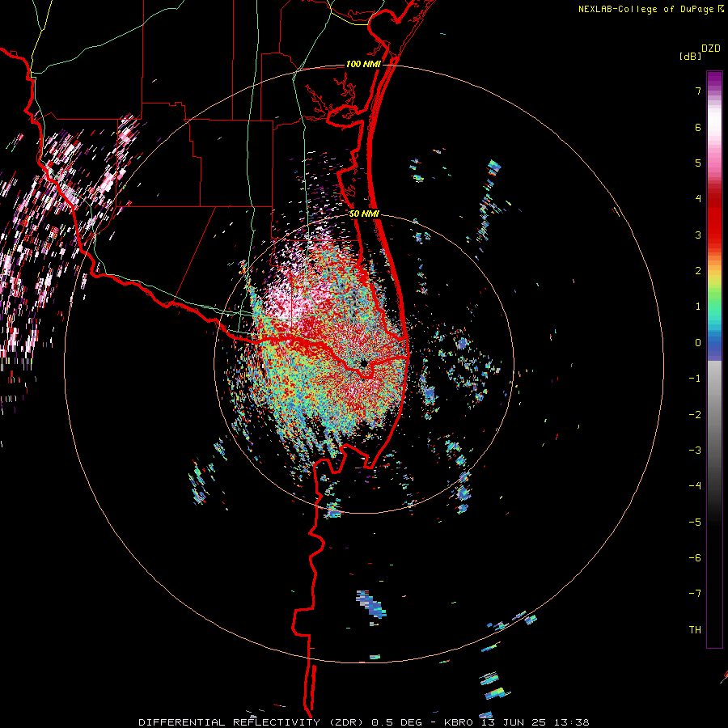This screenshot has width=728, height=728.
Task: Click the TH threshold label on legend
Action: [695, 630]
